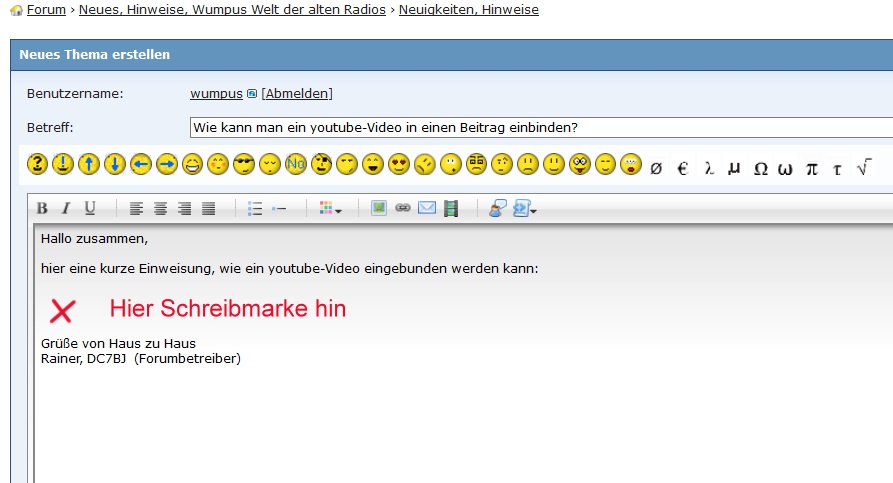Screen dimensions: 893x483
Task: Go to the Forum breadcrumb link
Action: point(46,10)
